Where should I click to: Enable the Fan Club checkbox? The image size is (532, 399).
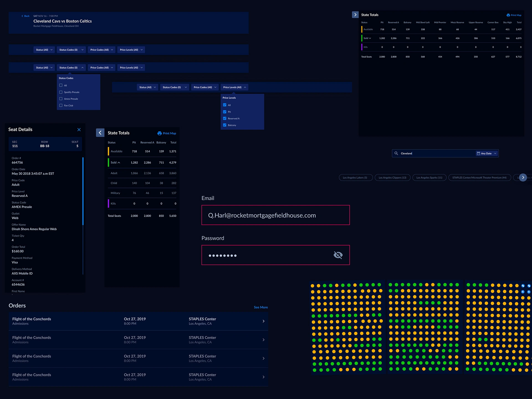click(61, 105)
